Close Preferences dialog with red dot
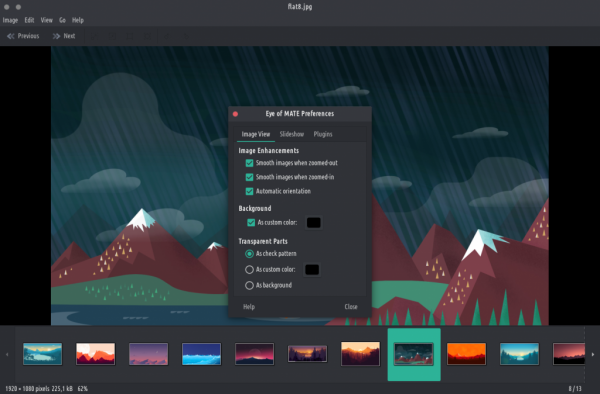This screenshot has height=394, width=600. pos(235,114)
